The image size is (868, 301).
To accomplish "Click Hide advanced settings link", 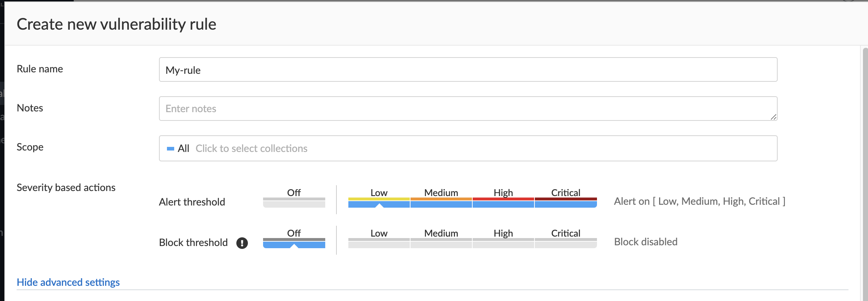I will click(x=68, y=282).
